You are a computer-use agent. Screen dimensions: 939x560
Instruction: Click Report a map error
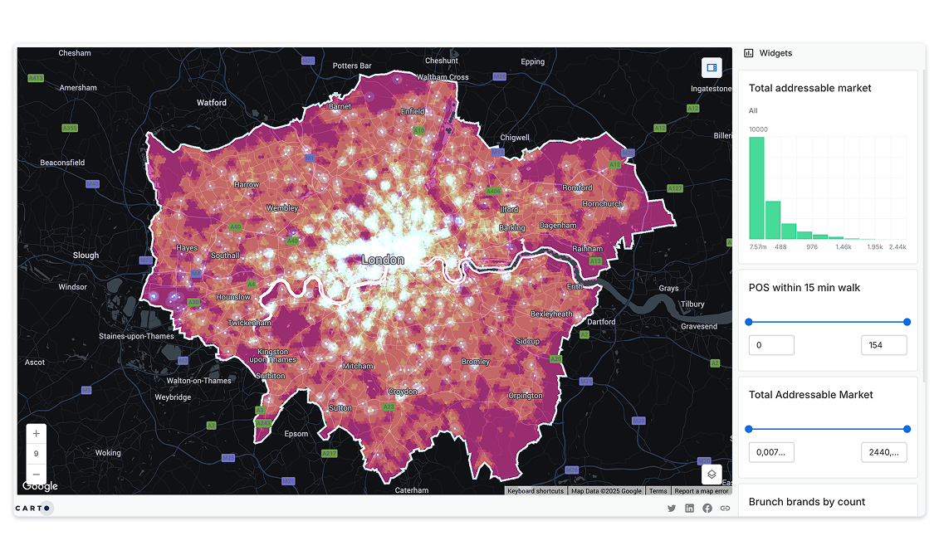[702, 490]
